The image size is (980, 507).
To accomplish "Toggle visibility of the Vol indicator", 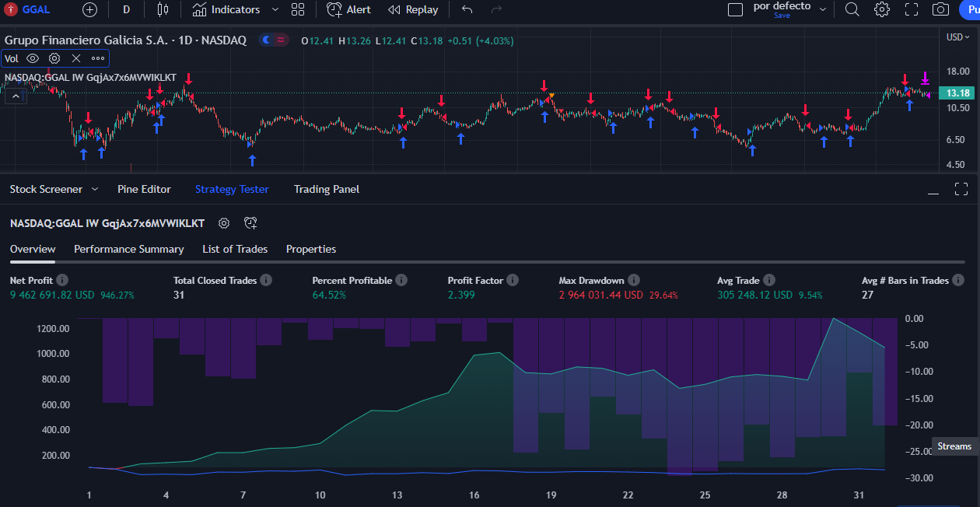I will (33, 58).
